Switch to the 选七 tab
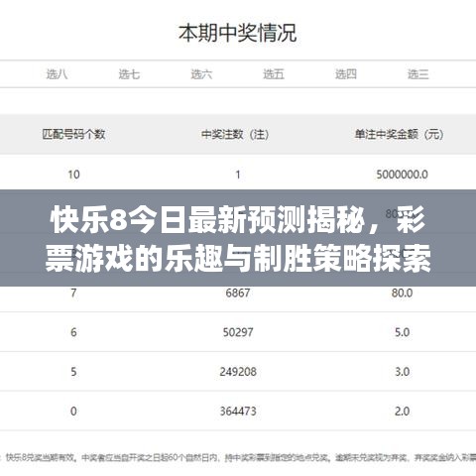 129,74
